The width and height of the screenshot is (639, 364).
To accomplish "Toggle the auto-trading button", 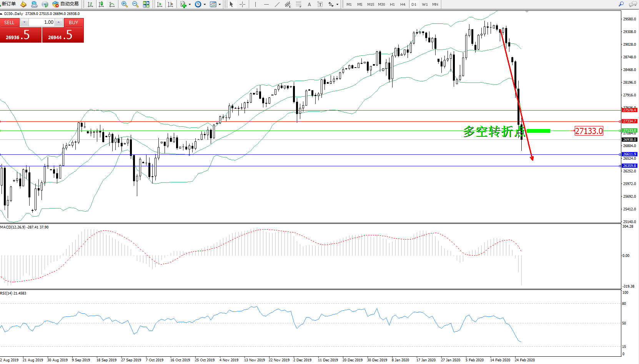I will click(x=66, y=4).
